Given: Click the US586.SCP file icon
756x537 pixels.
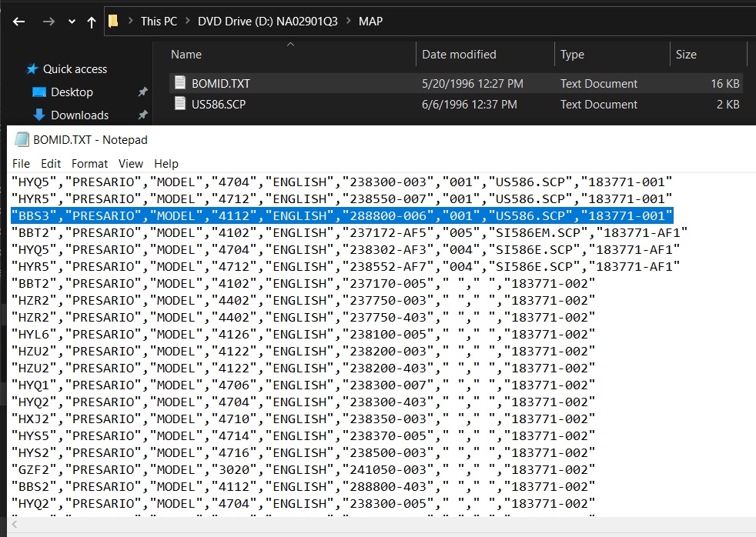Looking at the screenshot, I should pyautogui.click(x=180, y=104).
